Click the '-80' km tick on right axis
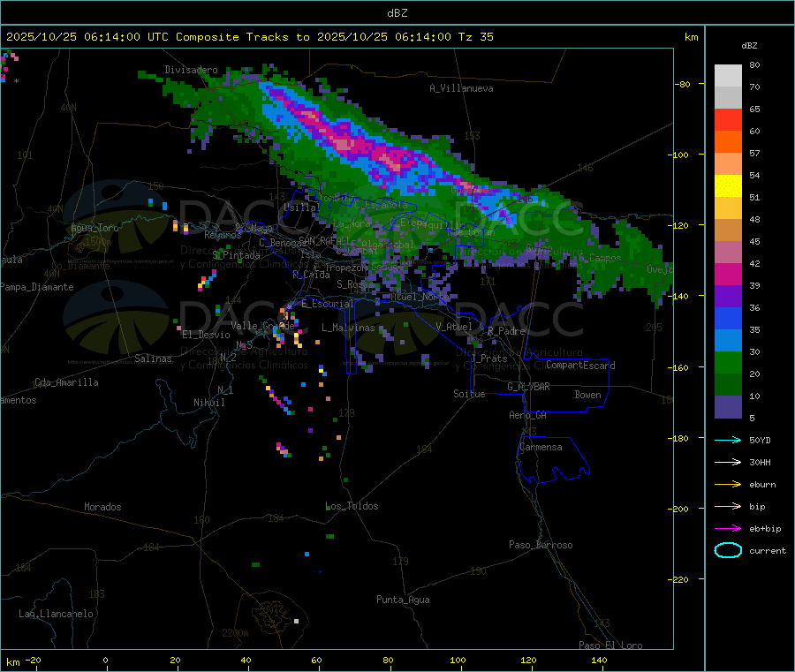The image size is (795, 672). tap(683, 84)
